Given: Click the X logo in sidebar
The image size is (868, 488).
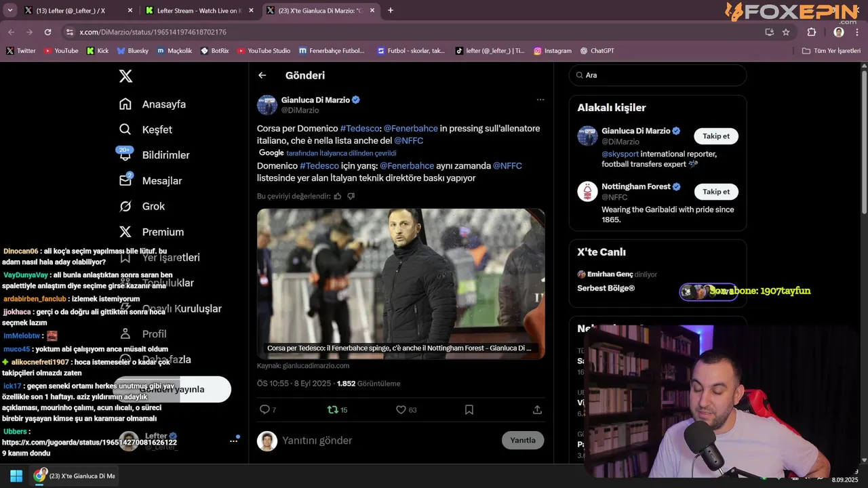Looking at the screenshot, I should pyautogui.click(x=125, y=76).
